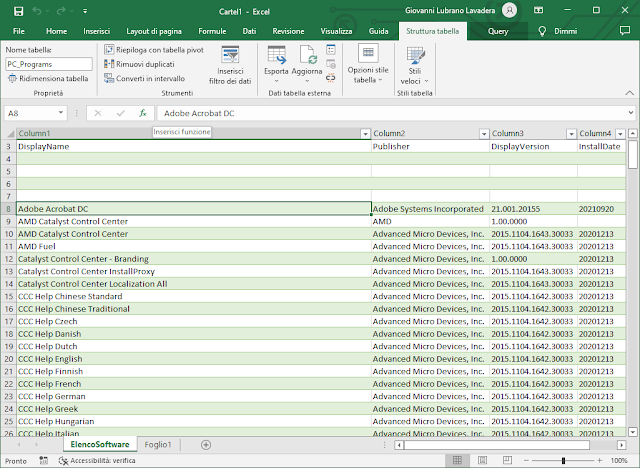Click the Inserisci funzione fx icon
Screen dimensions: 640x468
143,113
